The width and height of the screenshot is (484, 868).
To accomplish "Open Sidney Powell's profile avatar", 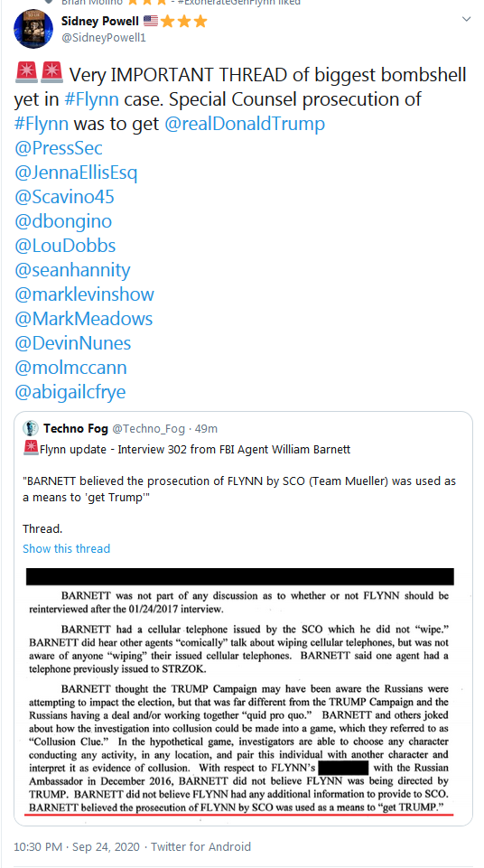I will click(33, 29).
